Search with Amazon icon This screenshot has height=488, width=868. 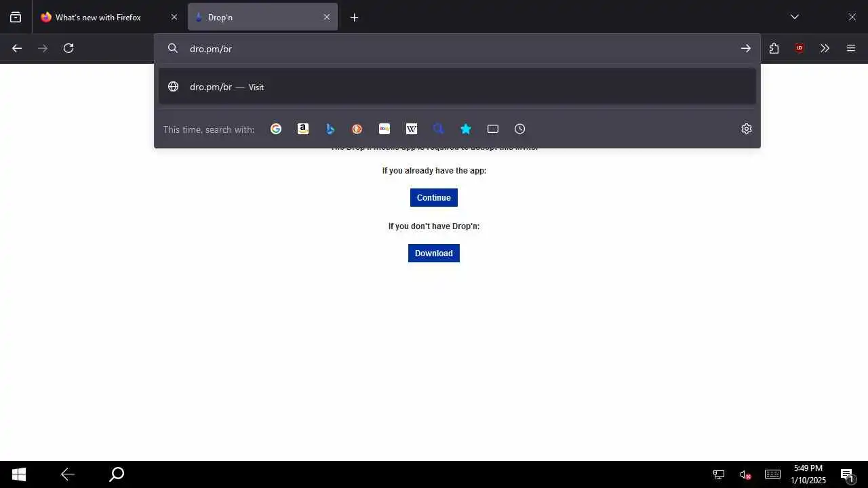[x=303, y=129]
